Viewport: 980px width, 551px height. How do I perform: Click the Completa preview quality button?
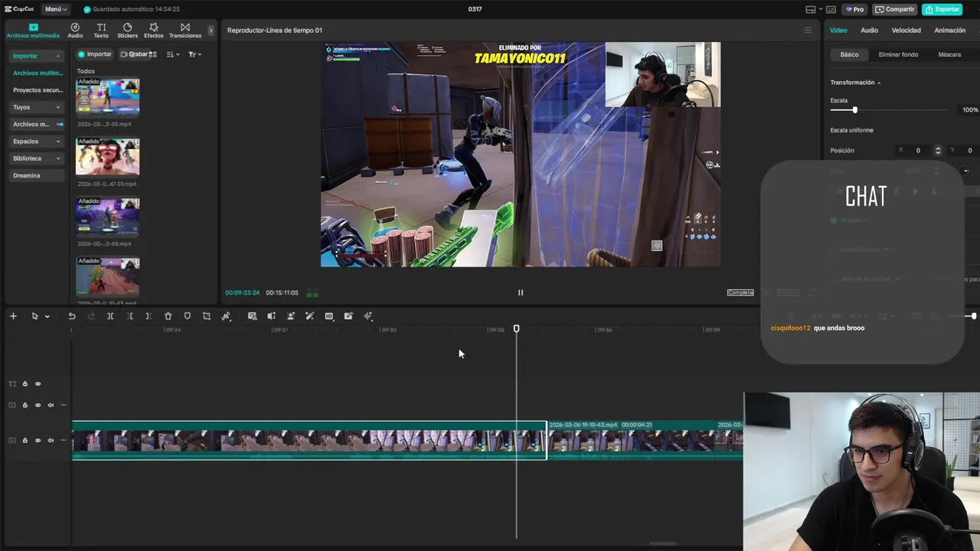740,292
